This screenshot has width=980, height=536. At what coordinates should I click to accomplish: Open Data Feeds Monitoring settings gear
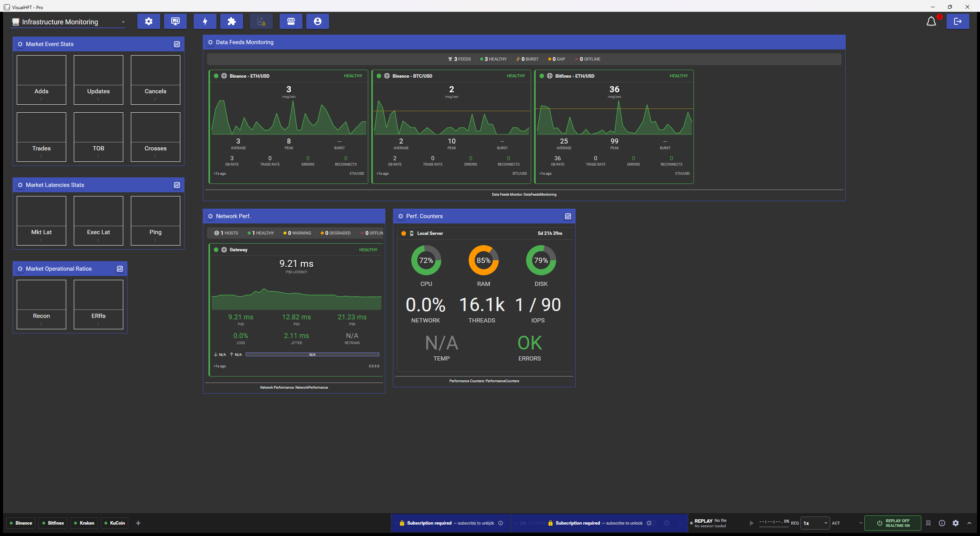[x=210, y=42]
